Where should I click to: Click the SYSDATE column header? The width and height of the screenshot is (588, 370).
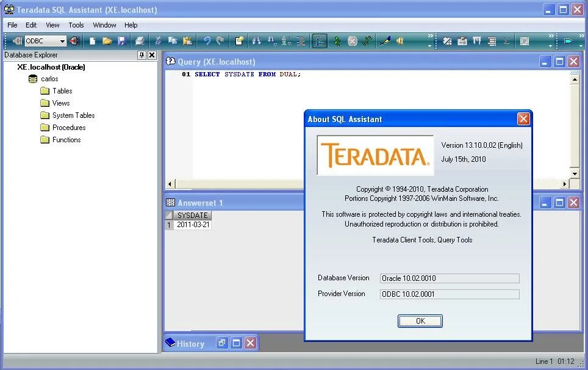[x=192, y=215]
